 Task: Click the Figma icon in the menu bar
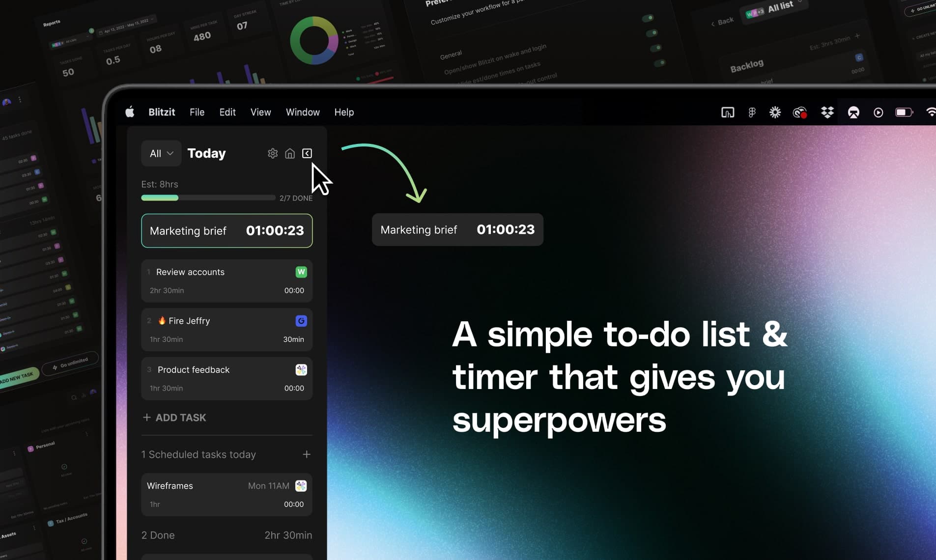coord(752,112)
